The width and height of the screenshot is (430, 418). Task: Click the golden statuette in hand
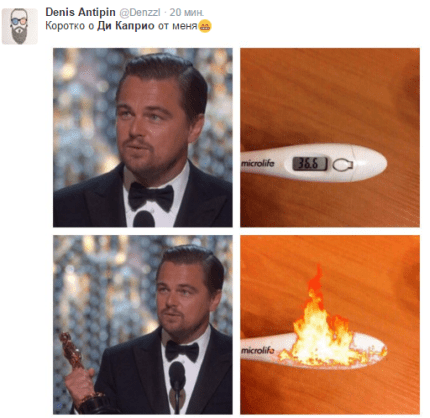tap(78, 372)
